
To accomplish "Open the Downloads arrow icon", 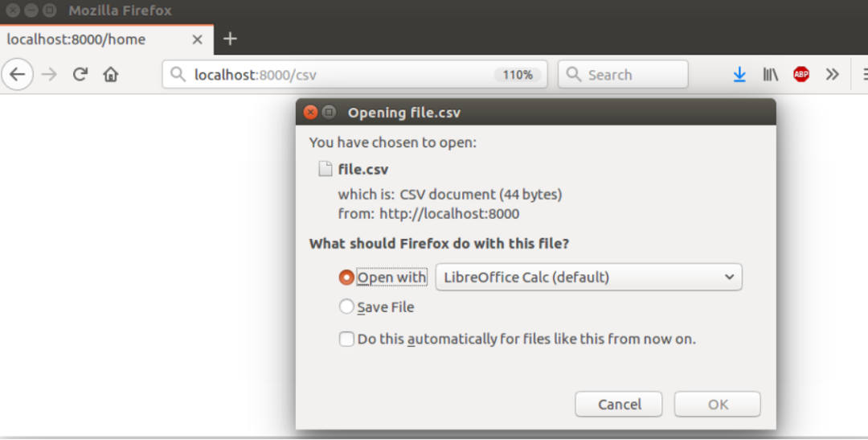I will (x=739, y=74).
